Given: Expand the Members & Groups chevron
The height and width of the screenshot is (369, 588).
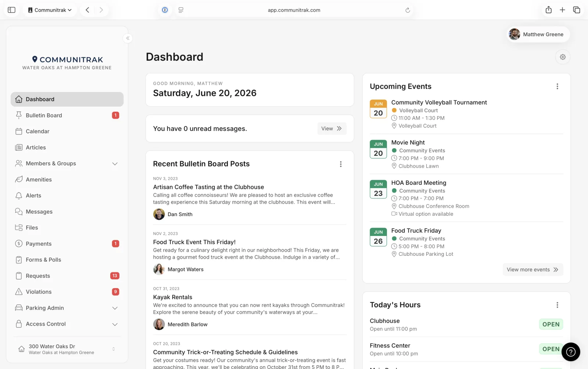Looking at the screenshot, I should pyautogui.click(x=115, y=164).
